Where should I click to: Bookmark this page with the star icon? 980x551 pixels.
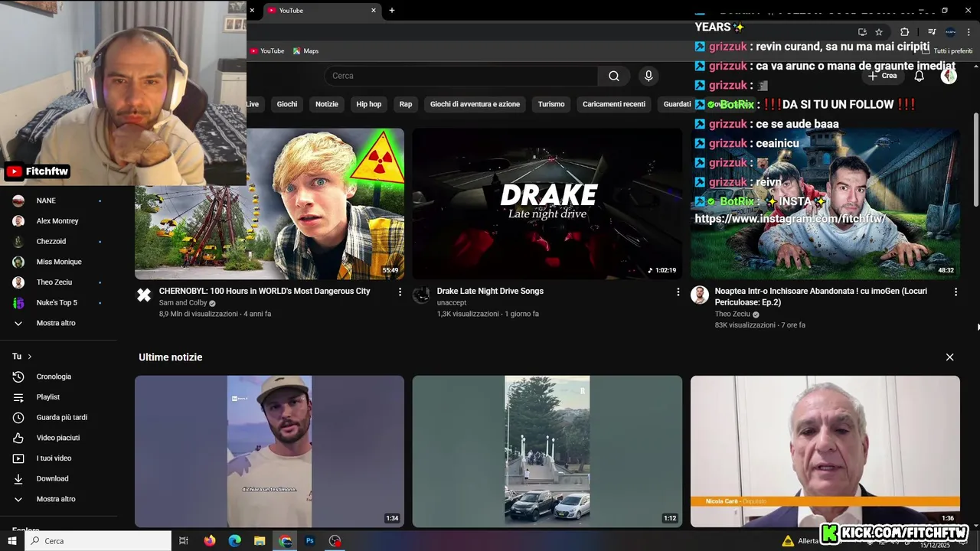pos(879,32)
